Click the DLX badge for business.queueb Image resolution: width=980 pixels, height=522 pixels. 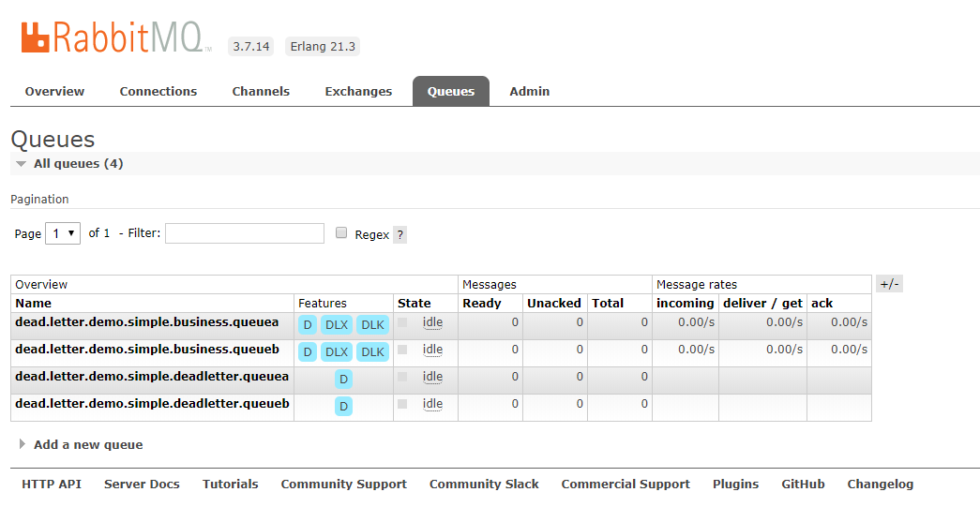(x=337, y=352)
